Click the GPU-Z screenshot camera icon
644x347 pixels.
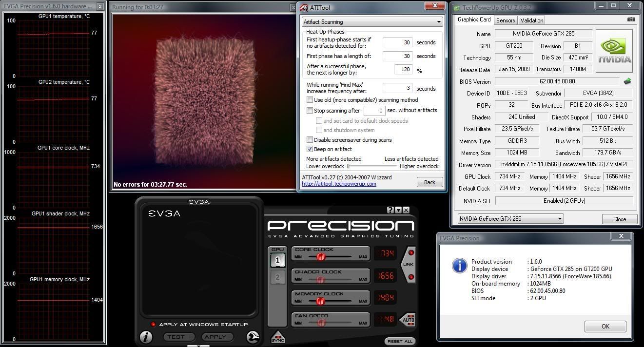tap(631, 19)
